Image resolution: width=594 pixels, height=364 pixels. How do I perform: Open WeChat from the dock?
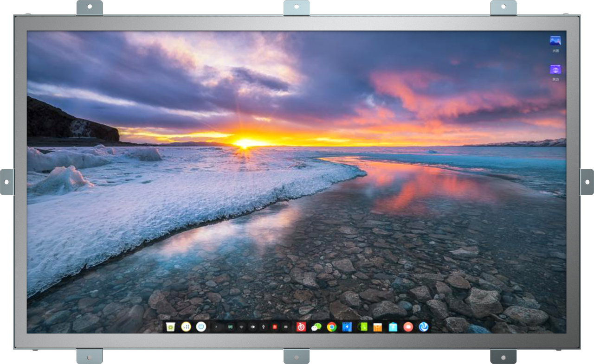[316, 327]
